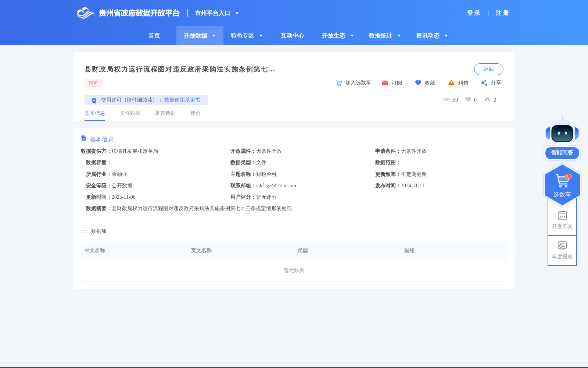
Task: Click the dataset title heading
Action: pyautogui.click(x=180, y=69)
